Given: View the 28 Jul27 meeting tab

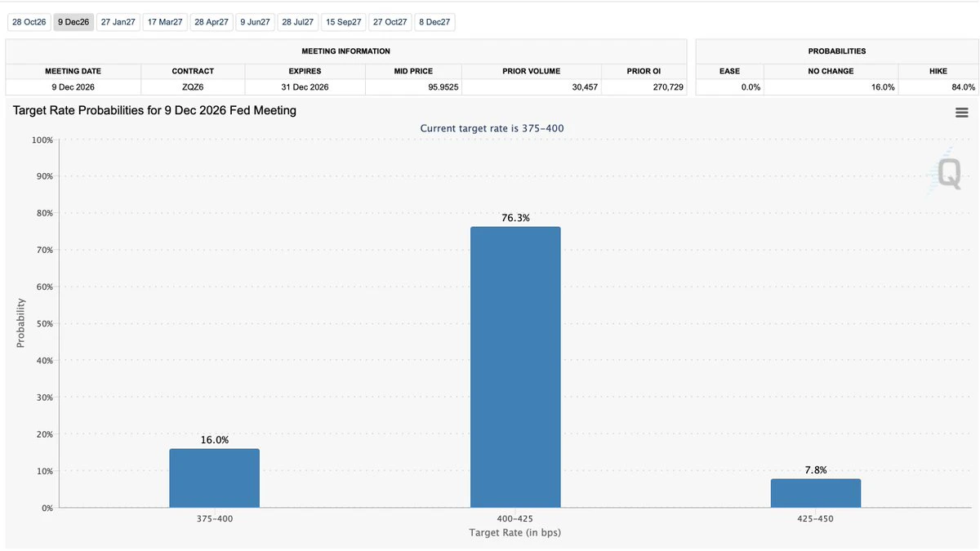Looking at the screenshot, I should (298, 22).
